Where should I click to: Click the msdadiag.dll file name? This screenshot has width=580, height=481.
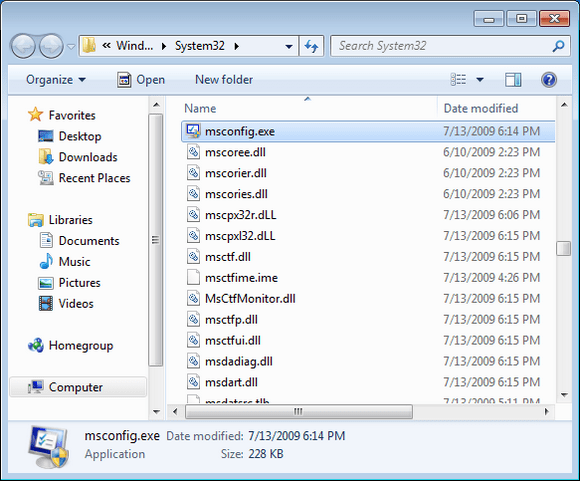(x=239, y=361)
